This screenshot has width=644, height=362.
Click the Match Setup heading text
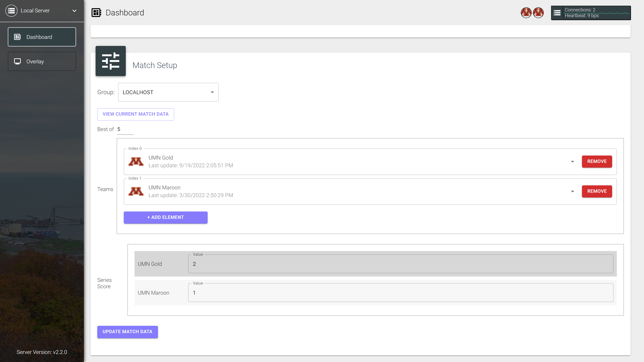tap(155, 65)
